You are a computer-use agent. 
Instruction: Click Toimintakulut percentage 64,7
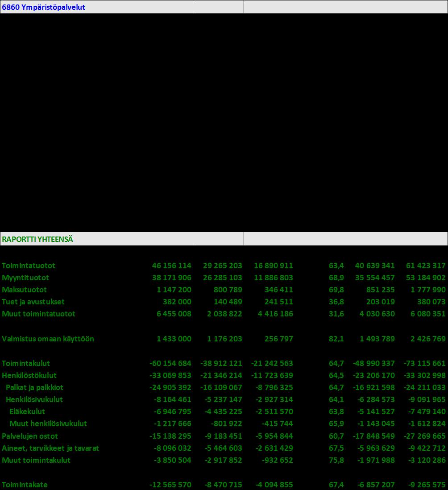tap(336, 363)
